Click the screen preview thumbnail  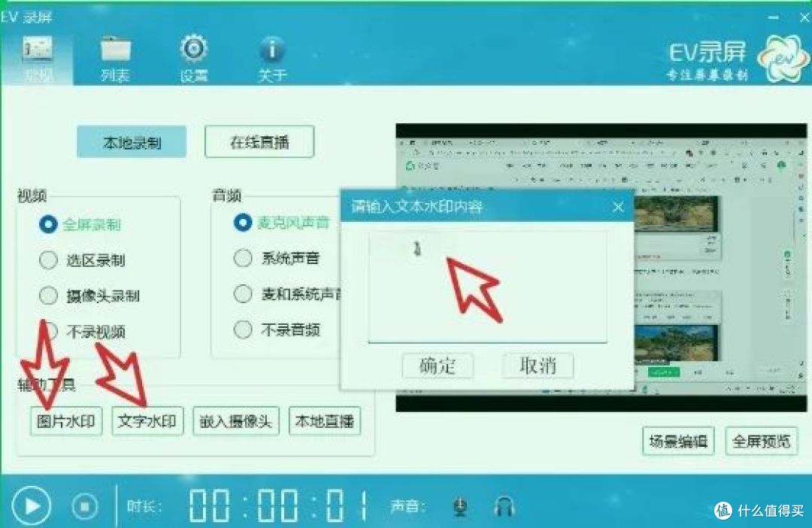(601, 267)
